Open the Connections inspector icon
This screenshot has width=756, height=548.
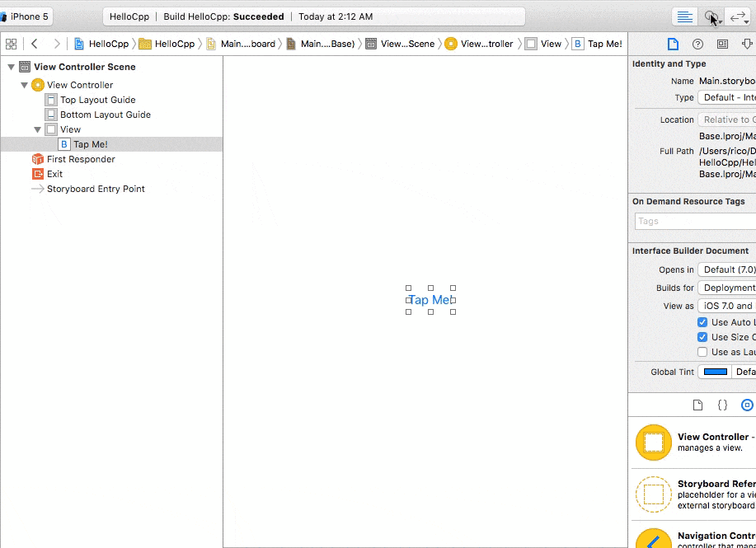click(748, 43)
